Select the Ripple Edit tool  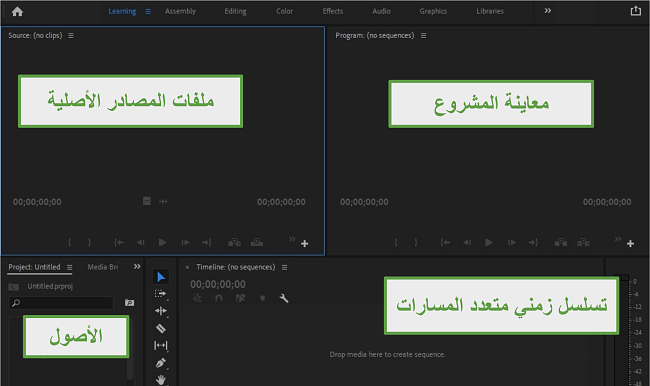click(x=160, y=311)
